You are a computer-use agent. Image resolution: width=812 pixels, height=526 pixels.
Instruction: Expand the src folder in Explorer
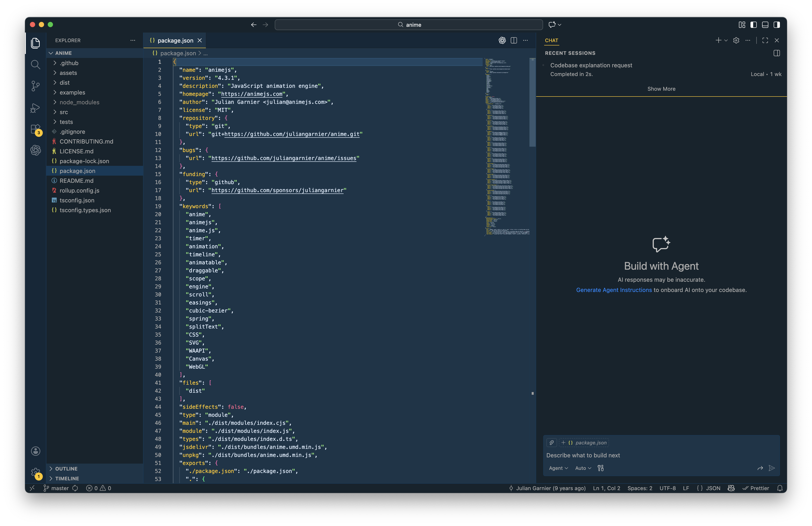click(64, 112)
